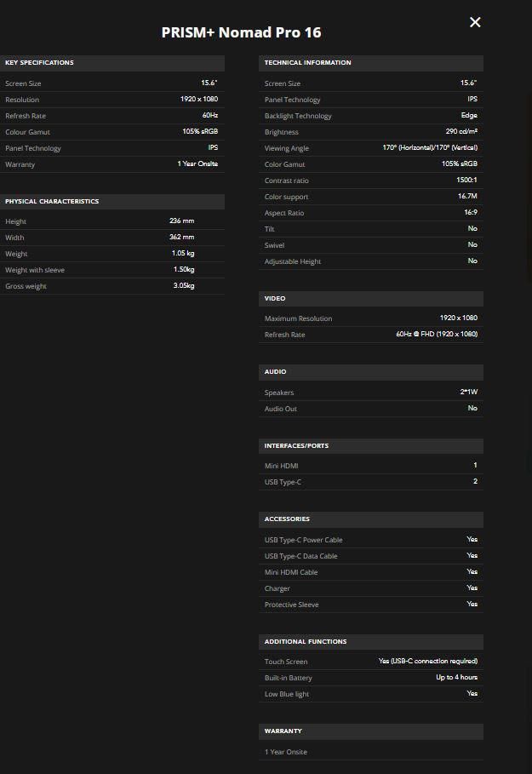This screenshot has height=774, width=532.
Task: Select the Physical Characteristics section header
Action: (x=52, y=202)
